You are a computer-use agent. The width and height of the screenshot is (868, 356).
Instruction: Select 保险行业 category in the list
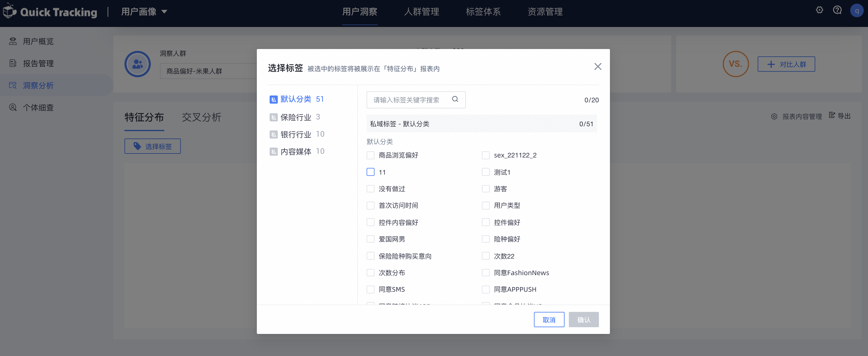295,117
